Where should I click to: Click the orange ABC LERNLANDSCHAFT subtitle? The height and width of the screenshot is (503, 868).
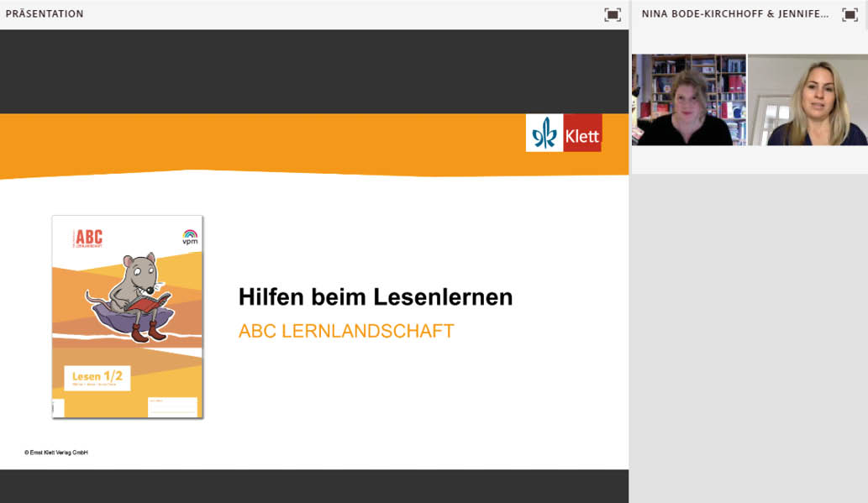click(x=346, y=331)
